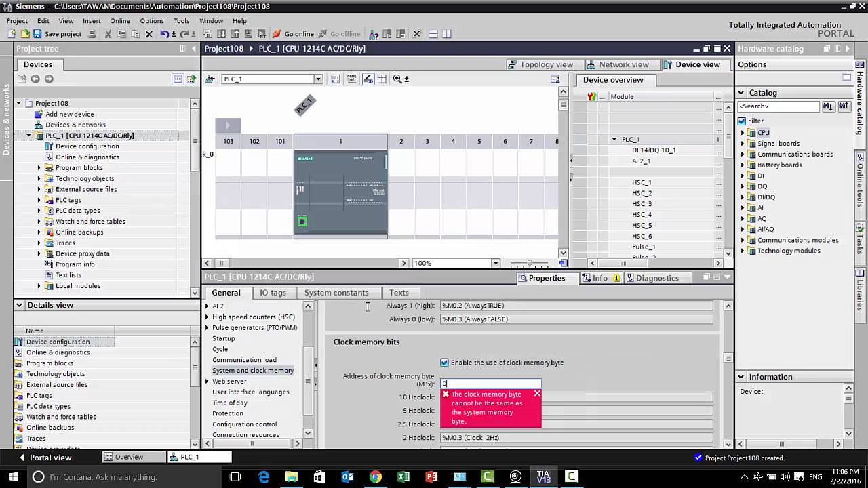
Task: Click the Upload from device icon
Action: 235,34
